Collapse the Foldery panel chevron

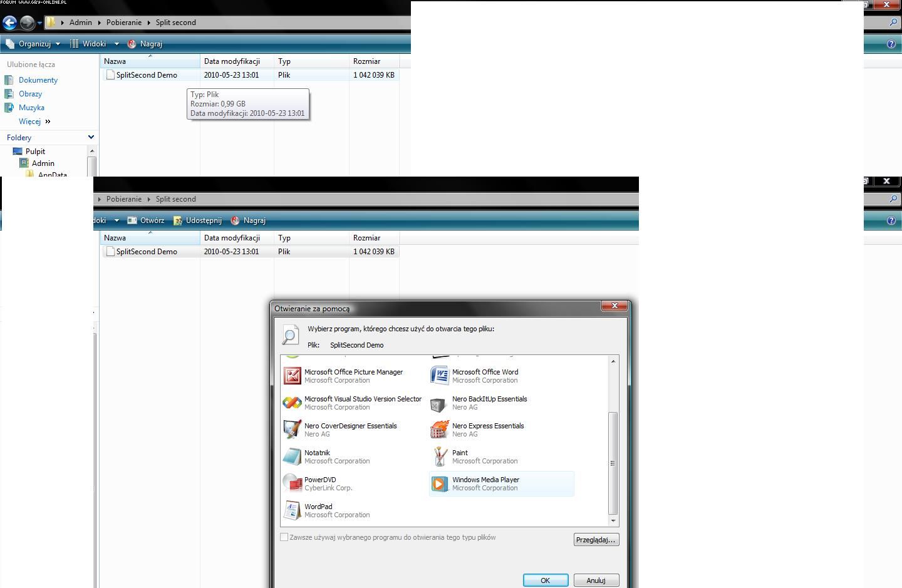91,137
